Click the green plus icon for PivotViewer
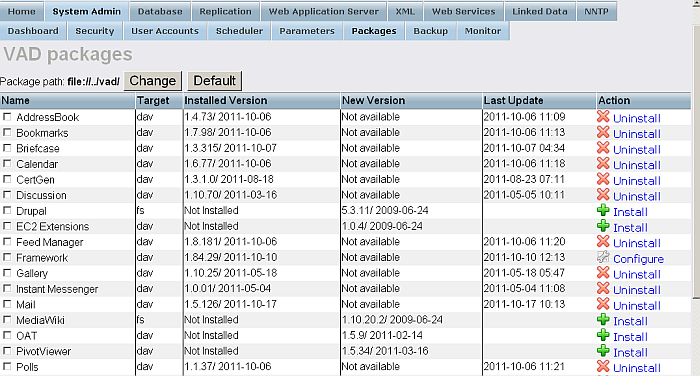Viewport: 700px width, 376px height. point(603,351)
